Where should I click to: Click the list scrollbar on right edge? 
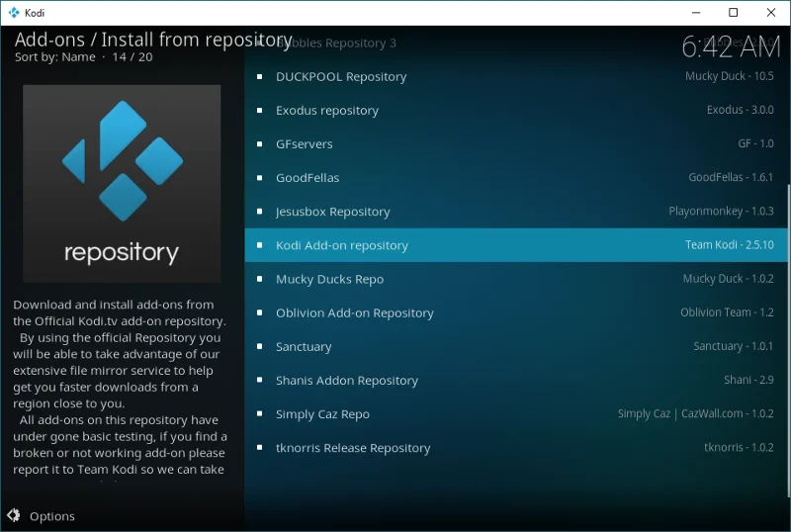[788, 341]
